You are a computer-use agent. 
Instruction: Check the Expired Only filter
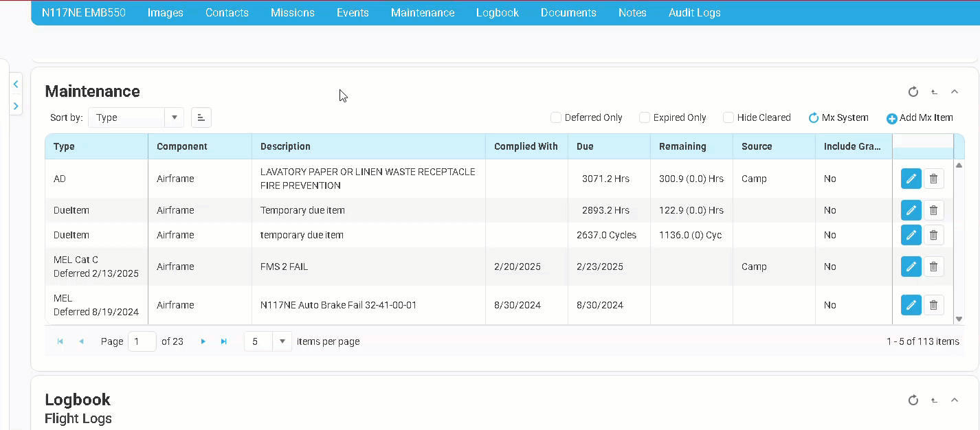point(645,117)
